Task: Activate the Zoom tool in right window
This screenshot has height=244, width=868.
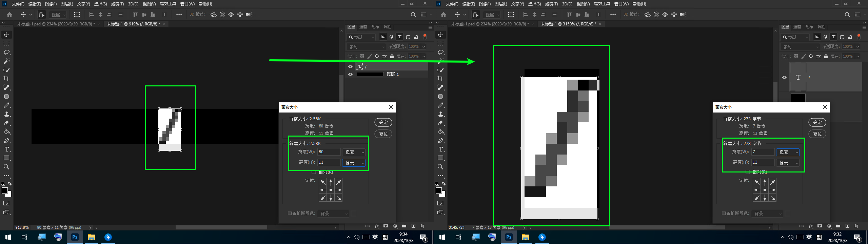Action: point(440,167)
